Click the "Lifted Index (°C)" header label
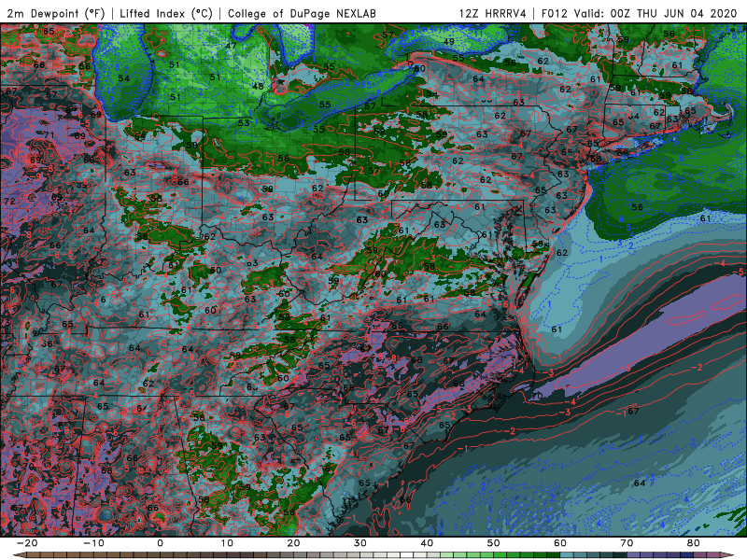Image resolution: width=747 pixels, height=560 pixels. pos(166,13)
